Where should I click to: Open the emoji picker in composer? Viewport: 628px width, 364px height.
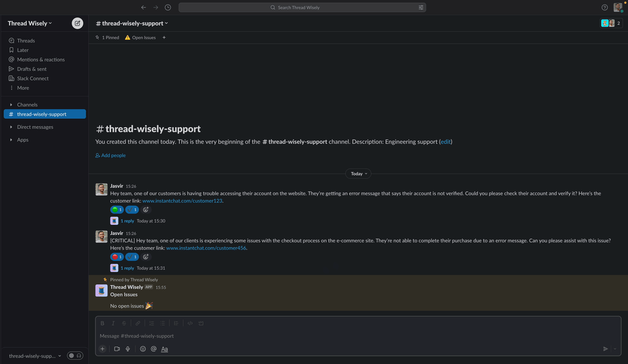143,349
